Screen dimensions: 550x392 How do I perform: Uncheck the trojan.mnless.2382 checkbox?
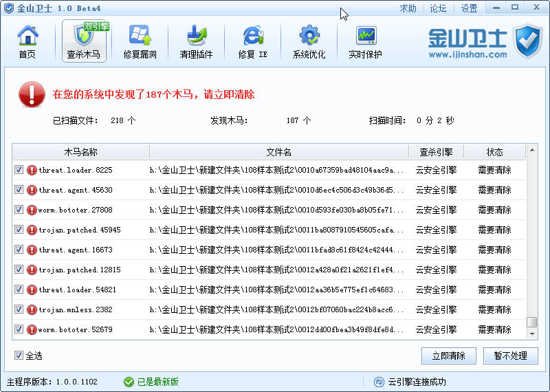coord(19,309)
